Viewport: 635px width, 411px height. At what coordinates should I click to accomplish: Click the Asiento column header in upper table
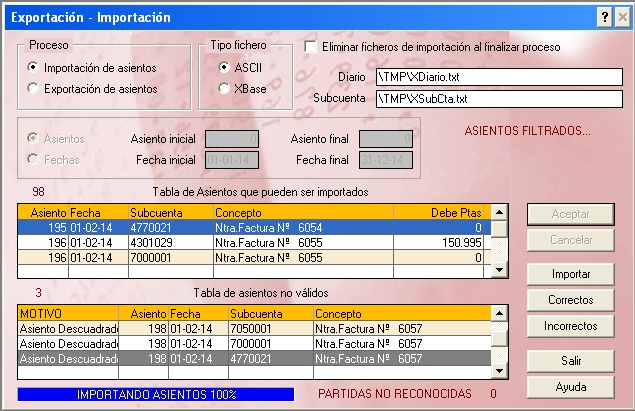click(43, 213)
